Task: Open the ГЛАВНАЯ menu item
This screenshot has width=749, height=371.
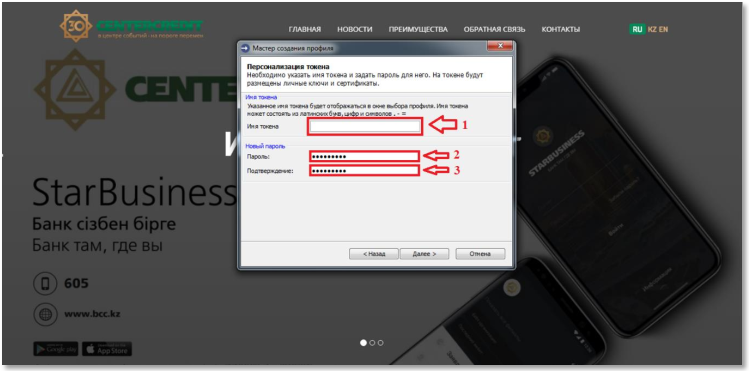Action: click(x=305, y=30)
